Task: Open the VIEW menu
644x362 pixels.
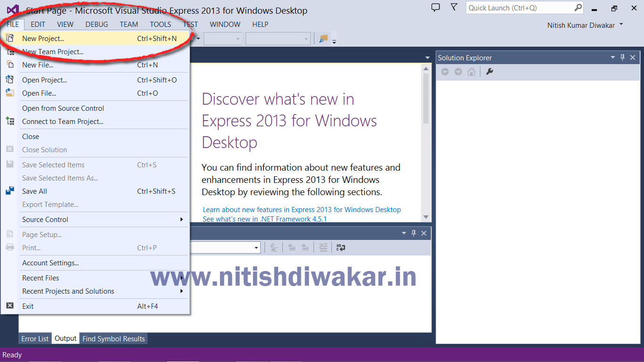Action: point(65,24)
